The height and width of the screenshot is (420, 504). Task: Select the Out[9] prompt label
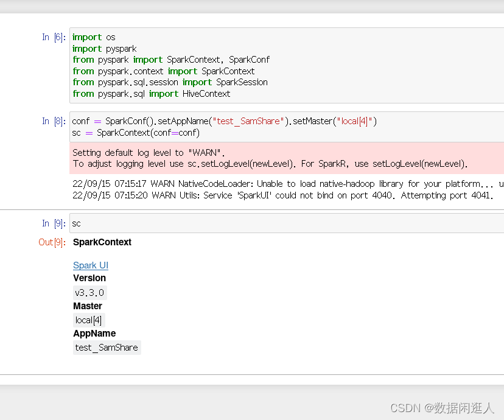point(52,242)
